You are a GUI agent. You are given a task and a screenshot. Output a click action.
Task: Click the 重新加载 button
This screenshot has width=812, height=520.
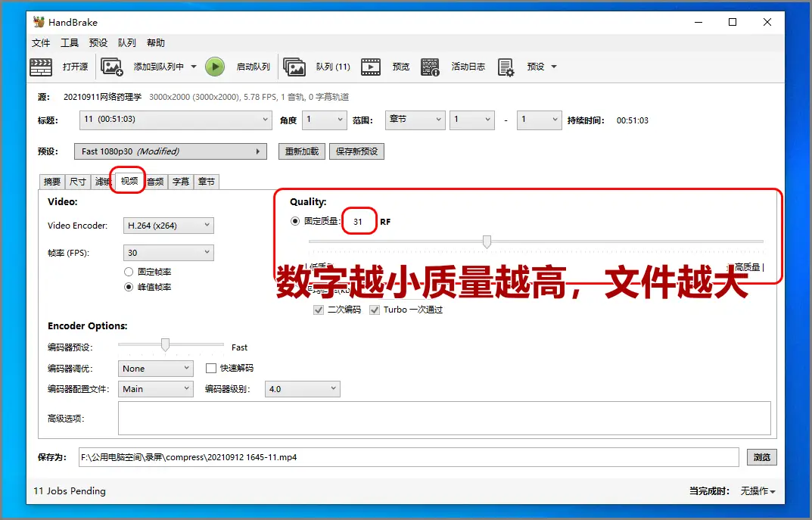(x=302, y=151)
